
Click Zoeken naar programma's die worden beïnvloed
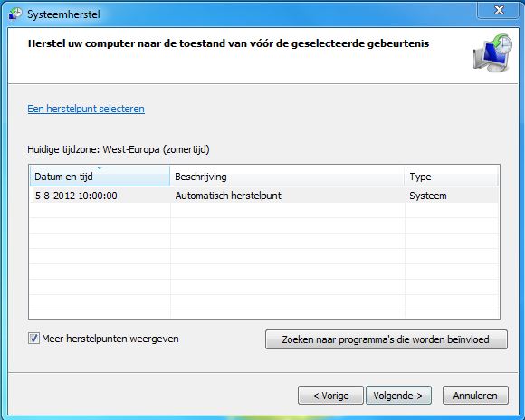(x=387, y=339)
